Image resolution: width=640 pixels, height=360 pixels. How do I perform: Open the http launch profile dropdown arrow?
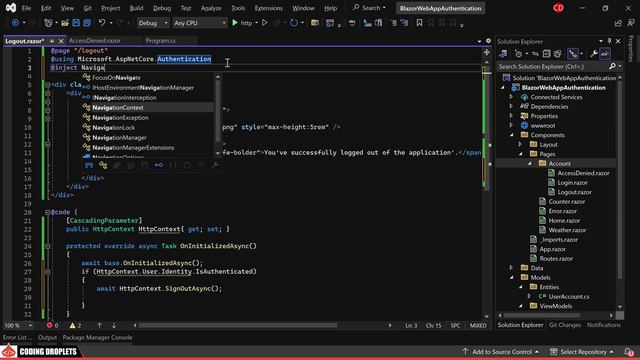(256, 23)
